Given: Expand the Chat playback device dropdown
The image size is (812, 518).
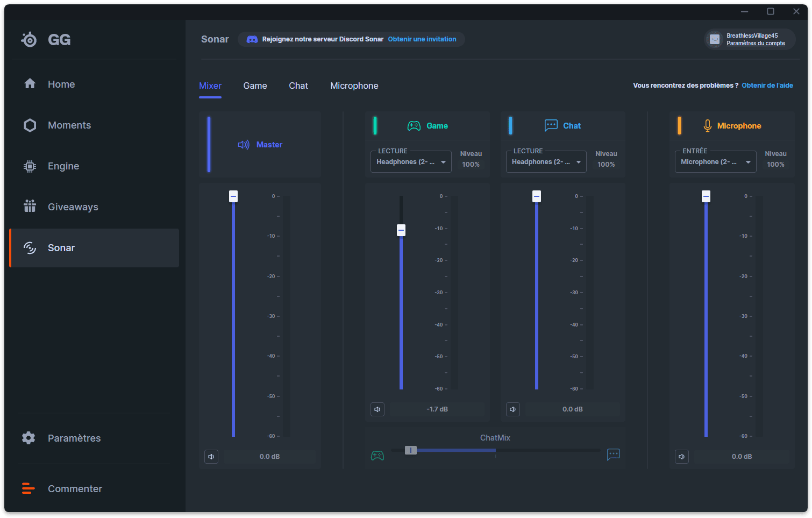Looking at the screenshot, I should (x=546, y=162).
